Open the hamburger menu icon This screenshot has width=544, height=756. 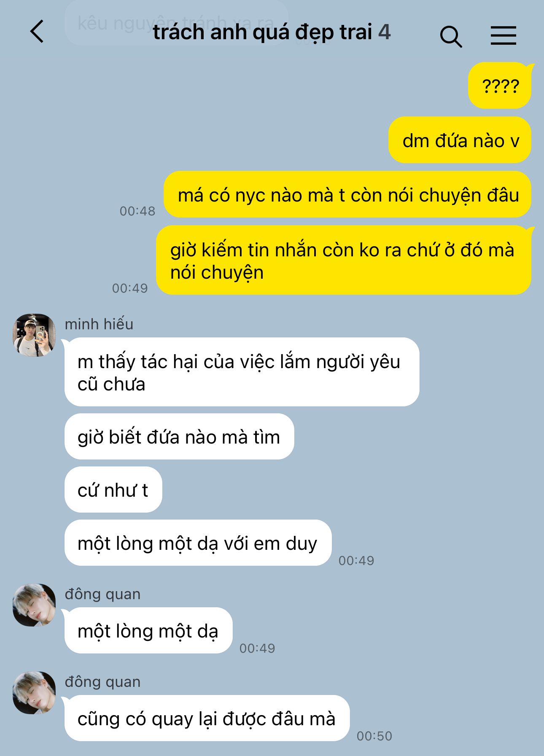[x=504, y=35]
